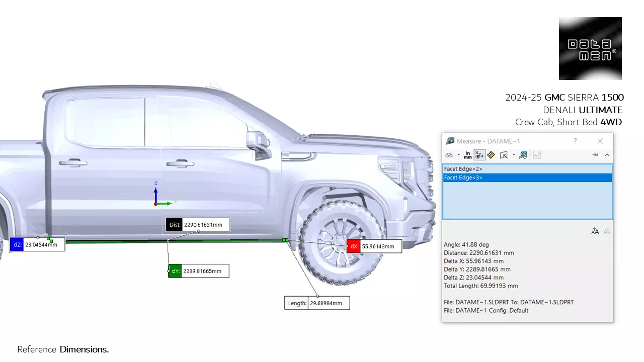Click the greyed decrease font size icon
This screenshot has width=644, height=362.
(x=607, y=231)
